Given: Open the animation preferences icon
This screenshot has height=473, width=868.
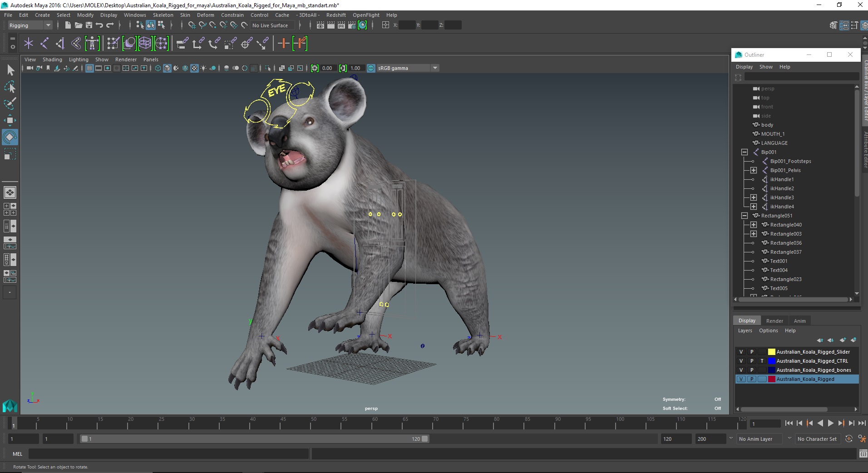Looking at the screenshot, I should [862, 439].
